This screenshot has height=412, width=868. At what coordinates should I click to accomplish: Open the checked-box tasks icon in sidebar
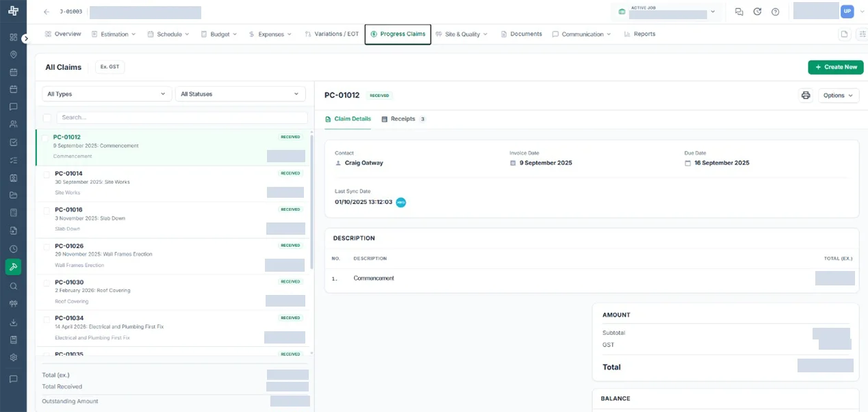pos(13,142)
